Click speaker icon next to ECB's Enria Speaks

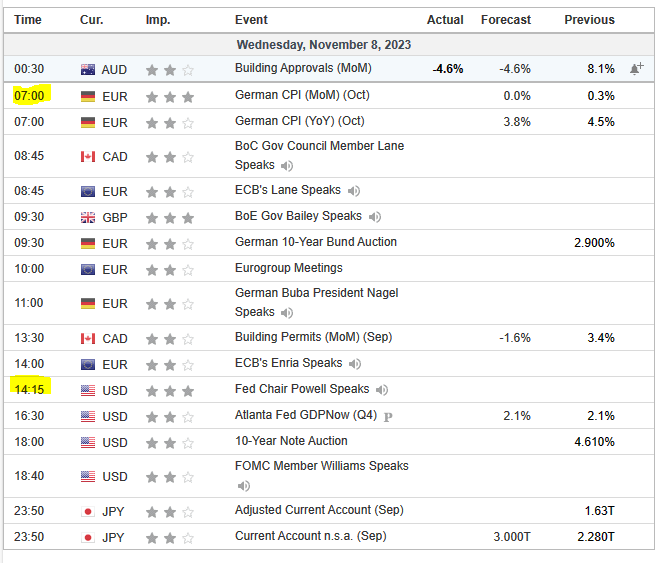pos(355,364)
